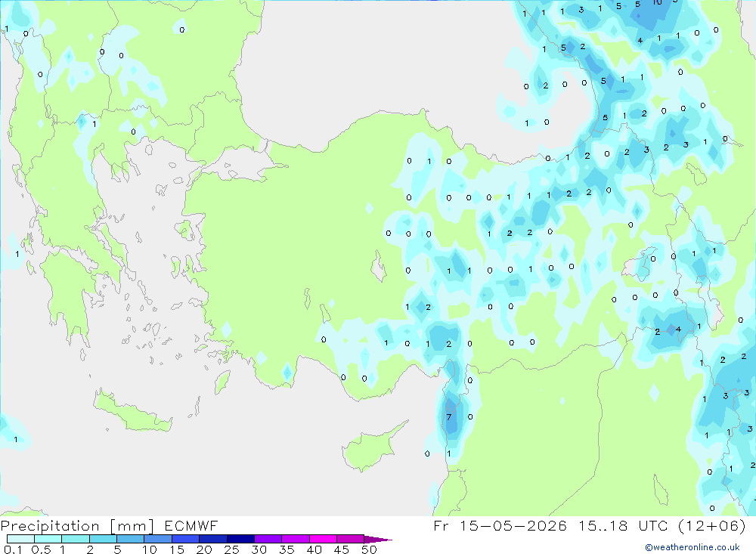Pick the 35–40 mm violet legend segment

[x=296, y=539]
